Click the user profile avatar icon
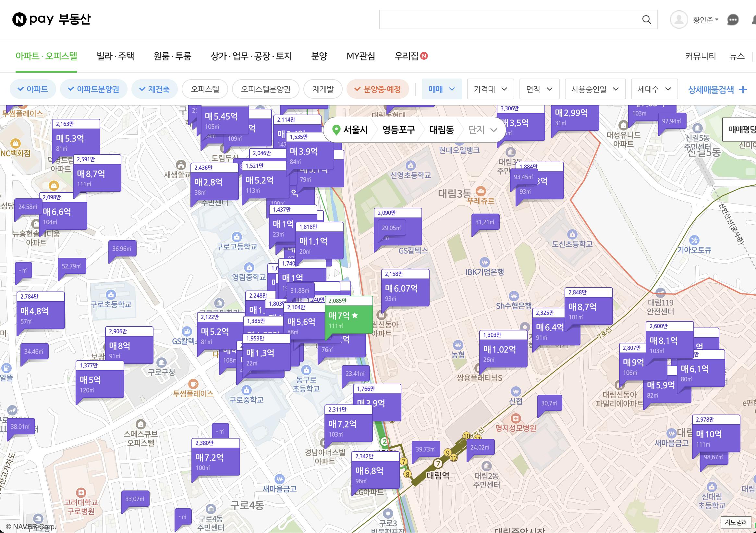 click(679, 20)
